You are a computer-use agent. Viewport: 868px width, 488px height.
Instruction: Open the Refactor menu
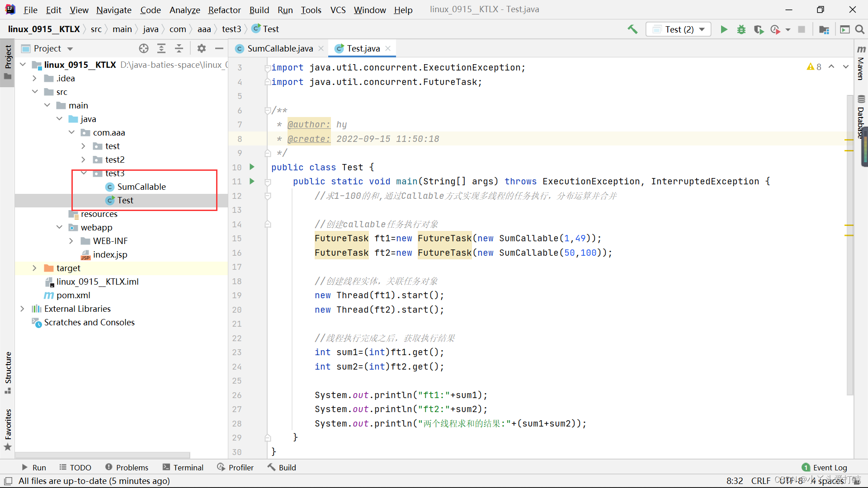pos(224,9)
